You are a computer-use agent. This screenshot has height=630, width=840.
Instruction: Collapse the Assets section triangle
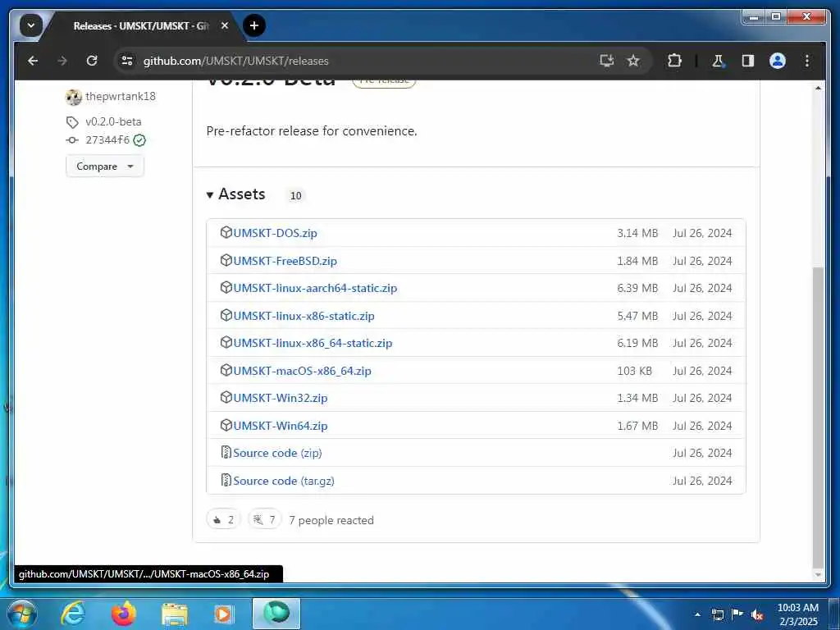(210, 195)
